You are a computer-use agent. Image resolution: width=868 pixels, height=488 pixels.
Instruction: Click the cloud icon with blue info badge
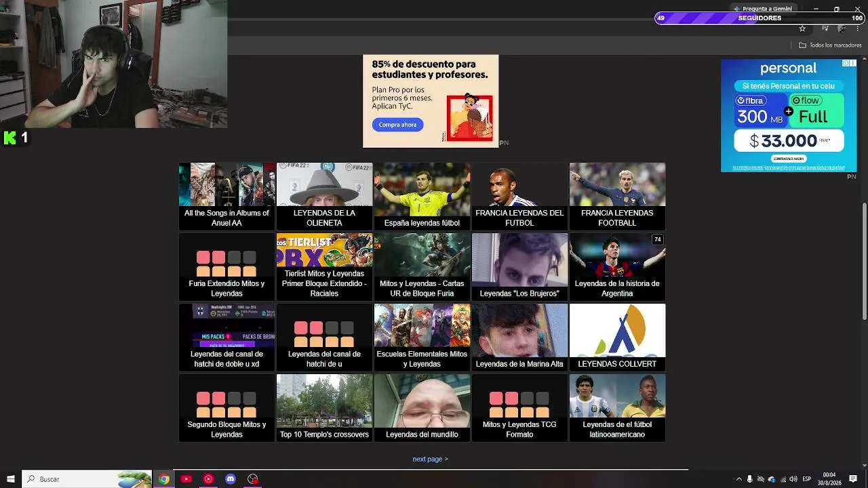point(771,479)
